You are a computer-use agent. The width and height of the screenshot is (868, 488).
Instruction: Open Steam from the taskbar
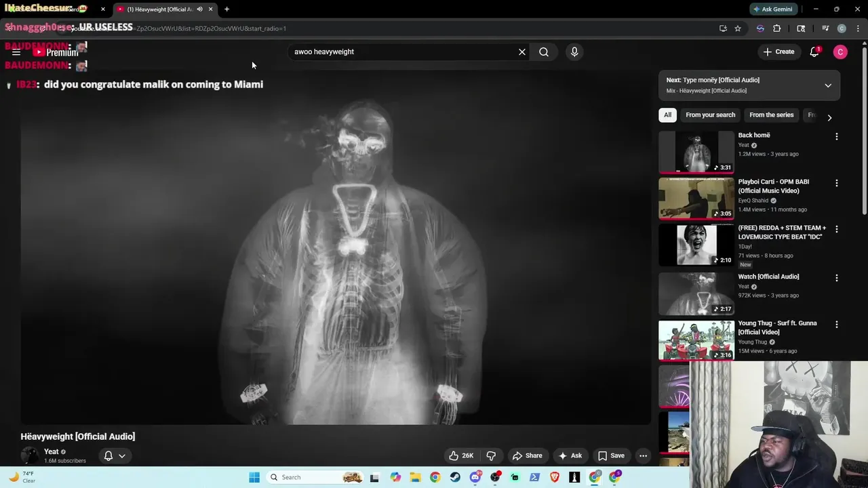pyautogui.click(x=455, y=477)
